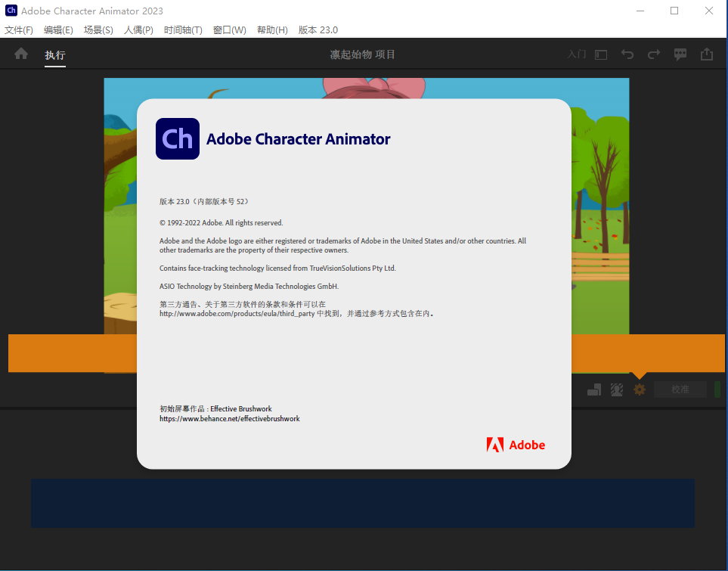Click the 入门 getting started button
This screenshot has width=728, height=571.
576,54
